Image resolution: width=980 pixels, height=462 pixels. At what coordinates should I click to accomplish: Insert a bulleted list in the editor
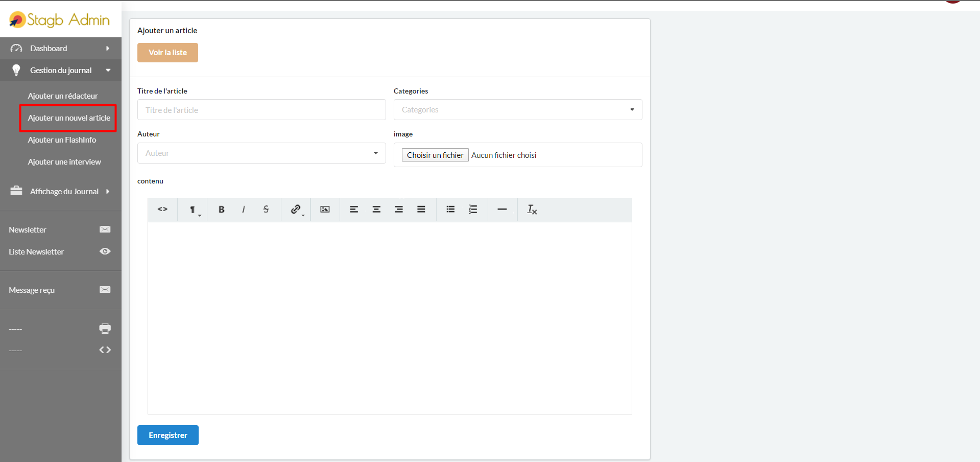(x=450, y=210)
